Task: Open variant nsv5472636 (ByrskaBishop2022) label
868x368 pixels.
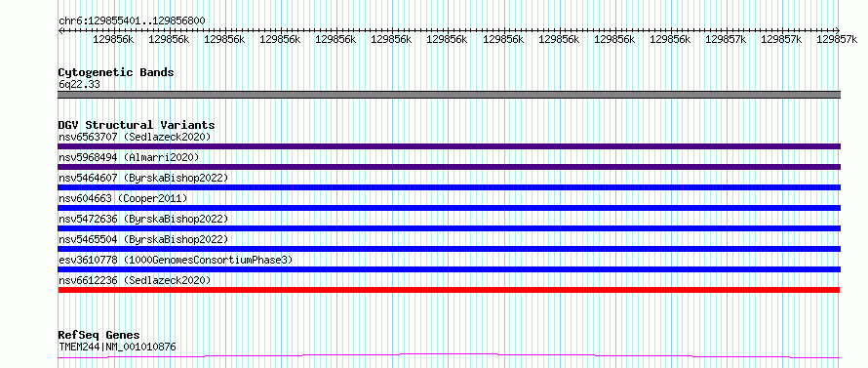Action: [143, 219]
